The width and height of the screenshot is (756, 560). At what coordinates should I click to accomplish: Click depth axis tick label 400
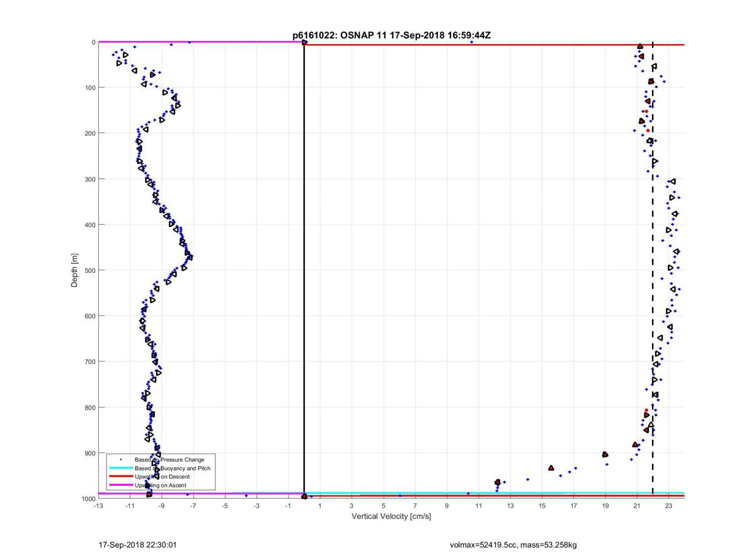coord(89,225)
